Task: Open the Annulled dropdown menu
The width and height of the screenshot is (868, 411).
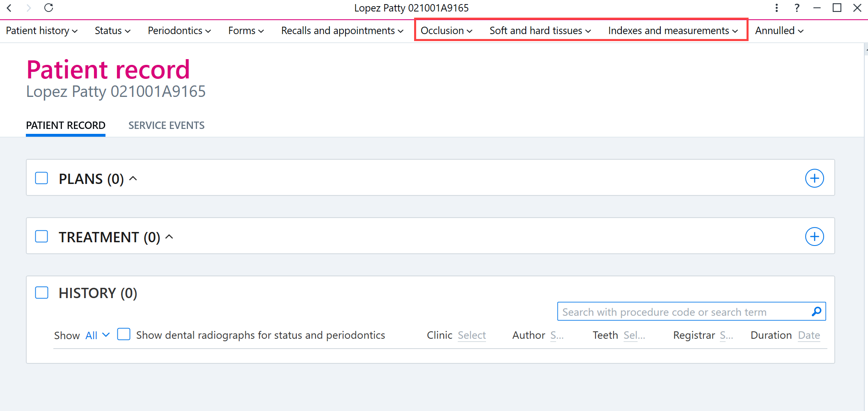Action: click(x=779, y=31)
